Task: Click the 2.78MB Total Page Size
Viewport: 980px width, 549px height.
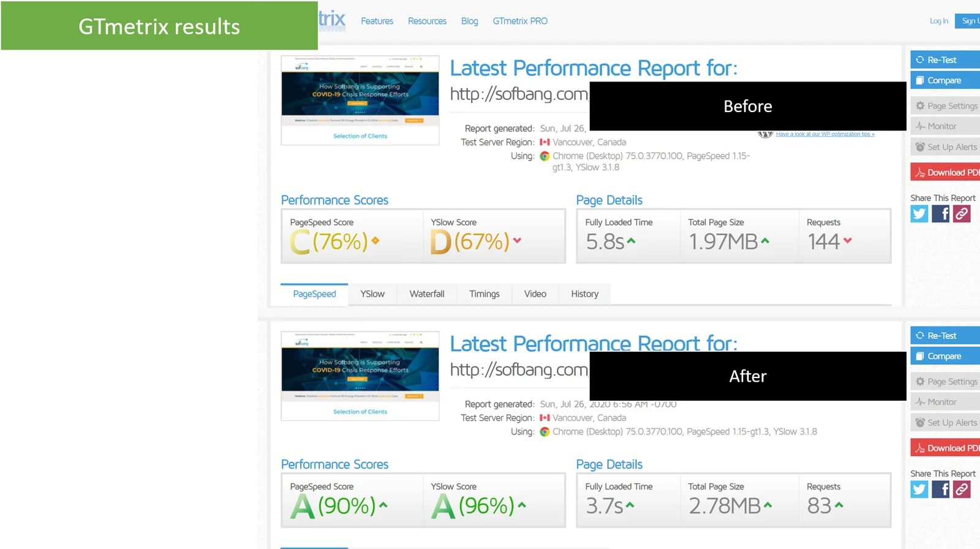Action: pyautogui.click(x=725, y=505)
